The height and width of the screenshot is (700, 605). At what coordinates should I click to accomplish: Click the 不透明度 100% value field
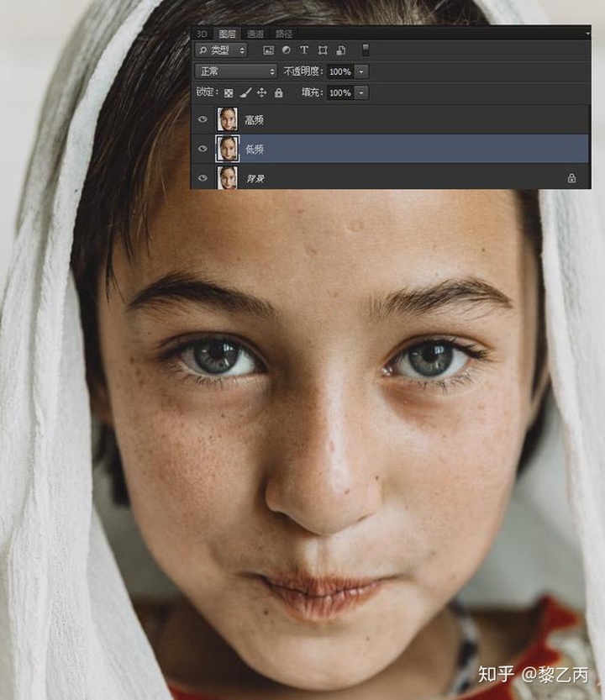click(340, 71)
